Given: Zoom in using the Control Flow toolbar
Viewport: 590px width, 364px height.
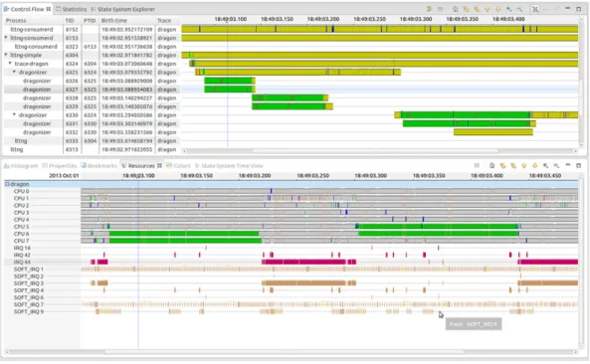Looking at the screenshot, I should coord(509,9).
